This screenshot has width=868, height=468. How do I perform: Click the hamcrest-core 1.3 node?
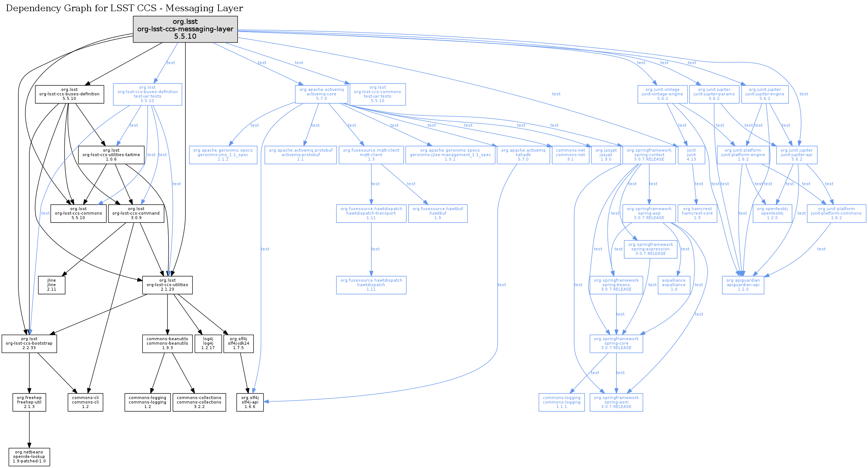(697, 214)
